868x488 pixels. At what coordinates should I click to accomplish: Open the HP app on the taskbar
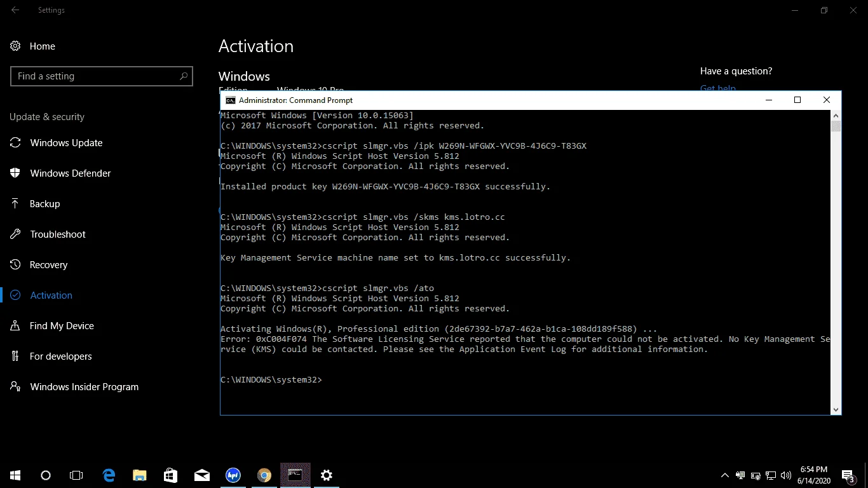(x=233, y=475)
